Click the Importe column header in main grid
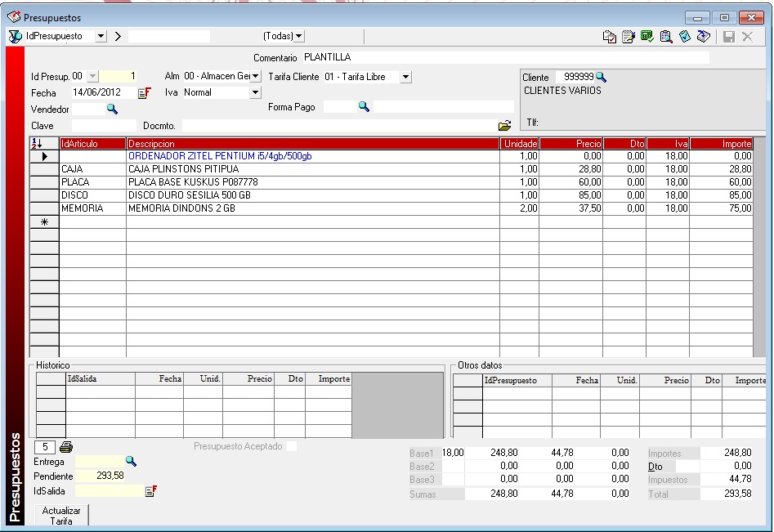The image size is (774, 532). 721,144
